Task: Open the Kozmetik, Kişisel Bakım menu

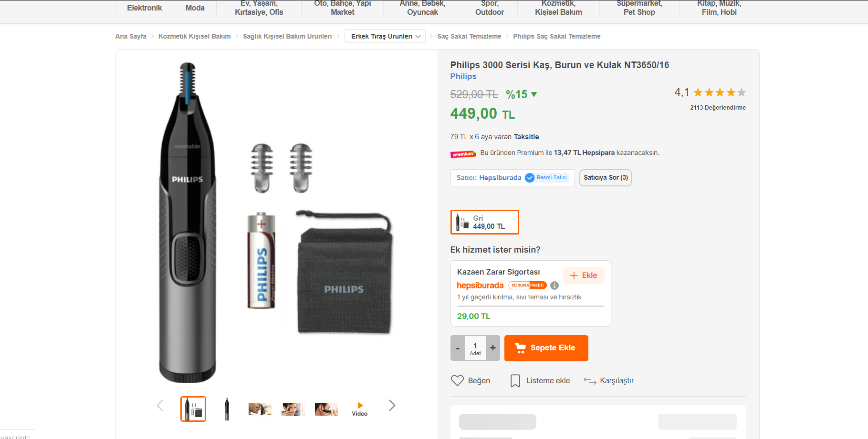Action: pos(558,8)
